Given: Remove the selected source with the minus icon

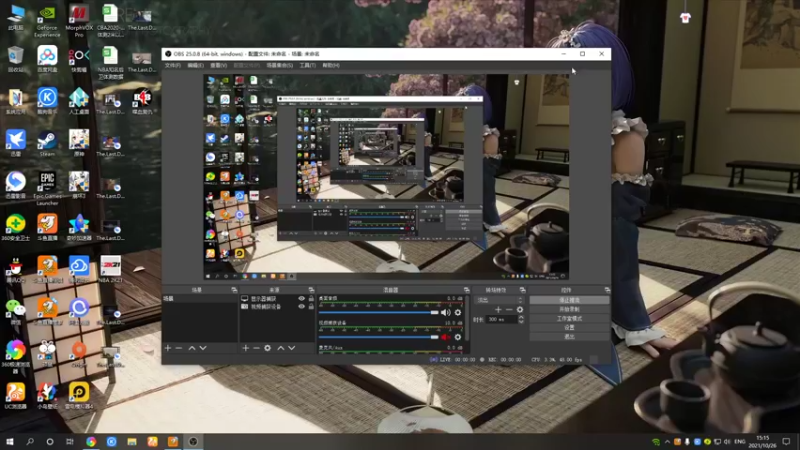Looking at the screenshot, I should pyautogui.click(x=256, y=348).
